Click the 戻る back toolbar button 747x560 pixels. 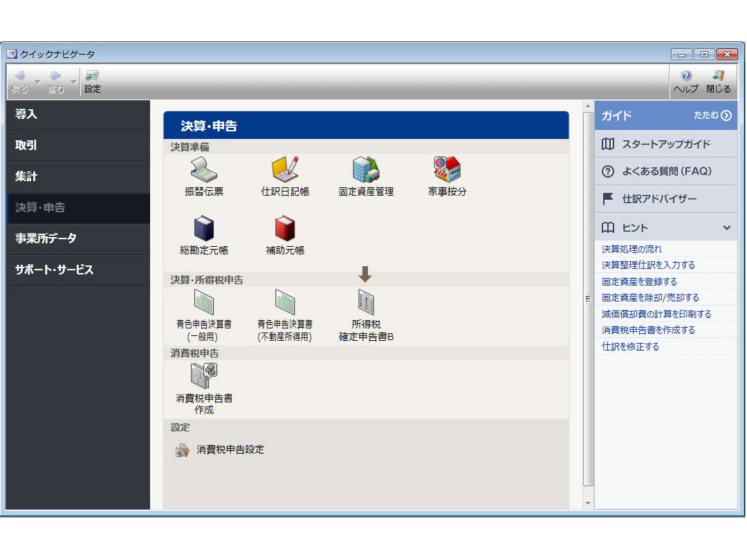pyautogui.click(x=20, y=82)
